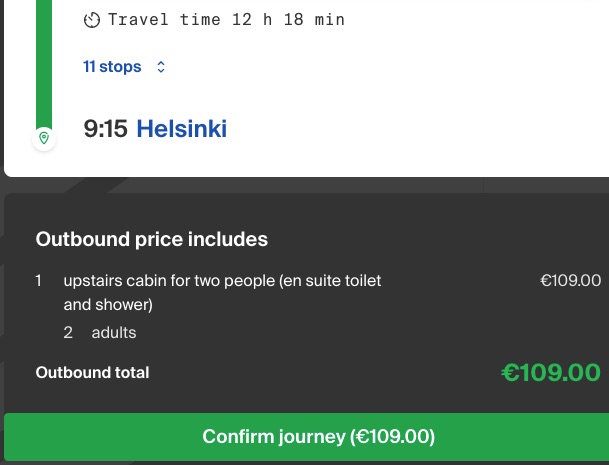Click the Outbound price includes heading
The height and width of the screenshot is (465, 609).
point(151,239)
